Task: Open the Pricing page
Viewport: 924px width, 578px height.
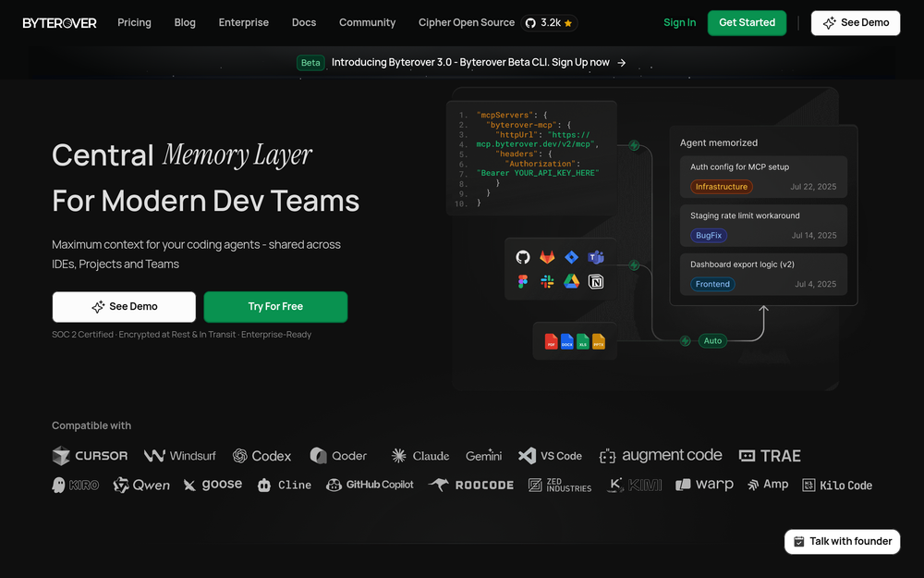Action: pos(134,22)
